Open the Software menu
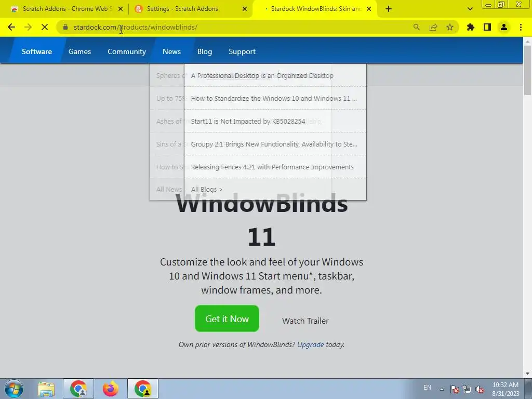The image size is (532, 399). click(37, 51)
